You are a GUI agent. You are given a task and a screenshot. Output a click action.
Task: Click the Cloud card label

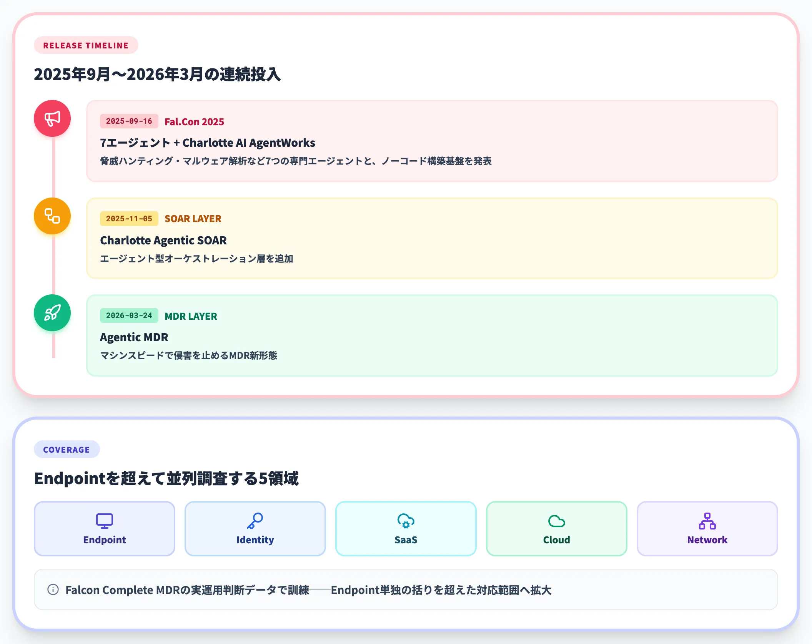tap(557, 540)
